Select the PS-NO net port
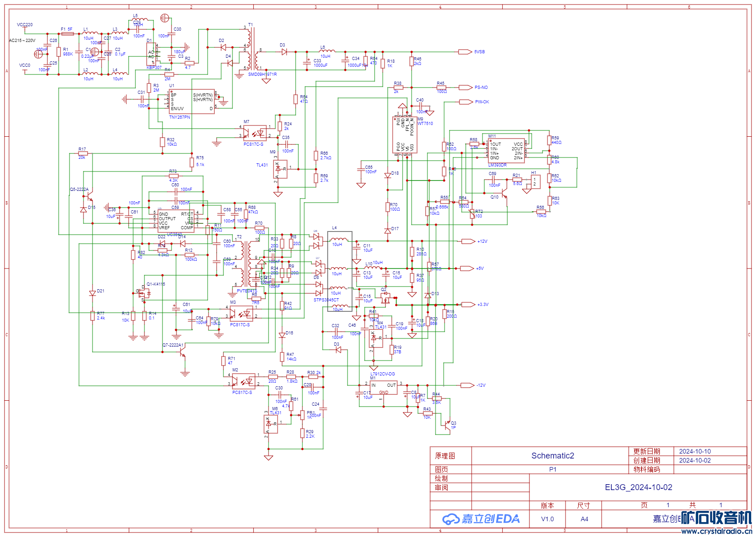The image size is (756, 537). (x=466, y=88)
